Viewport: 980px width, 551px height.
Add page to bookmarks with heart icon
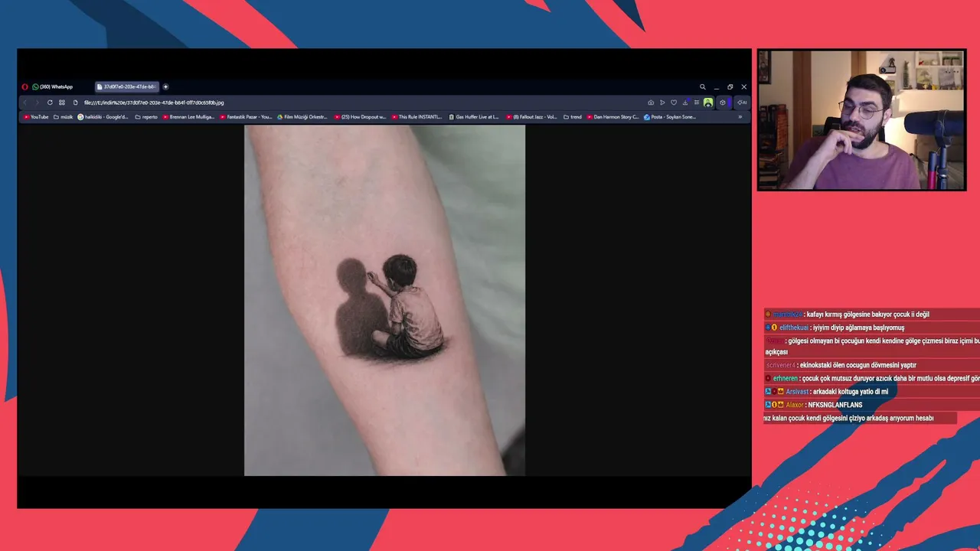tap(674, 103)
